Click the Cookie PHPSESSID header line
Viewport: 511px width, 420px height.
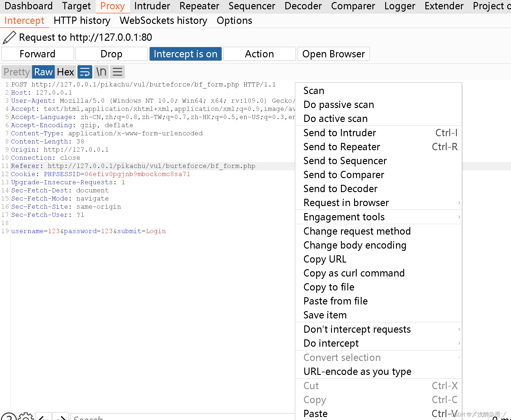(x=101, y=174)
